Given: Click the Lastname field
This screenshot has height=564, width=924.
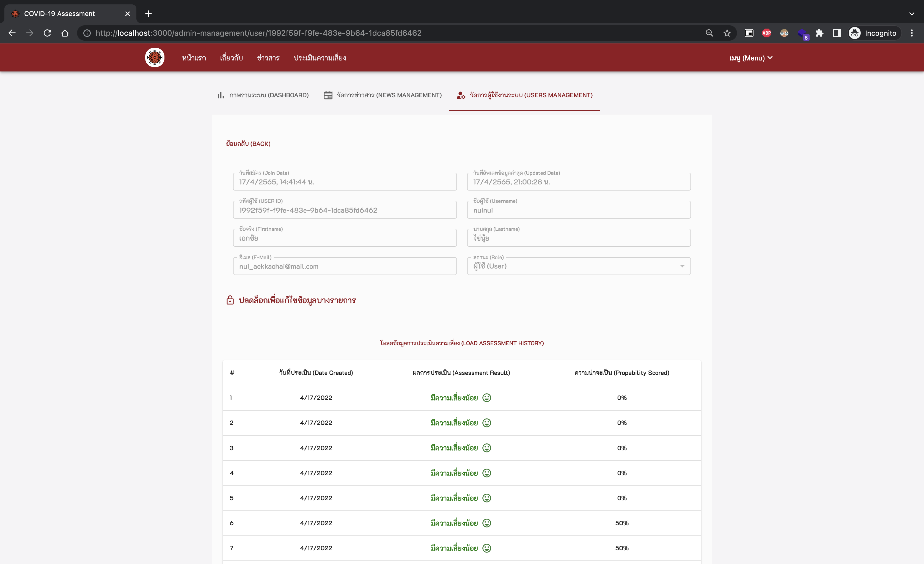Looking at the screenshot, I should click(x=579, y=238).
